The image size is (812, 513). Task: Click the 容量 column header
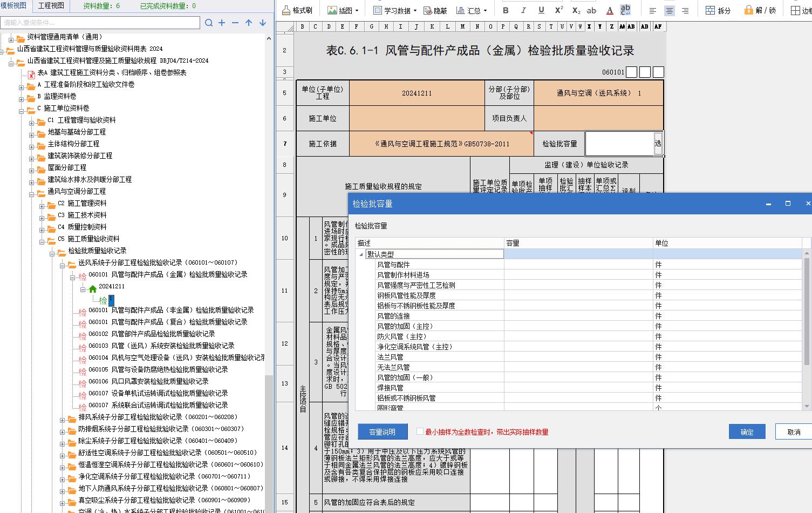point(578,244)
